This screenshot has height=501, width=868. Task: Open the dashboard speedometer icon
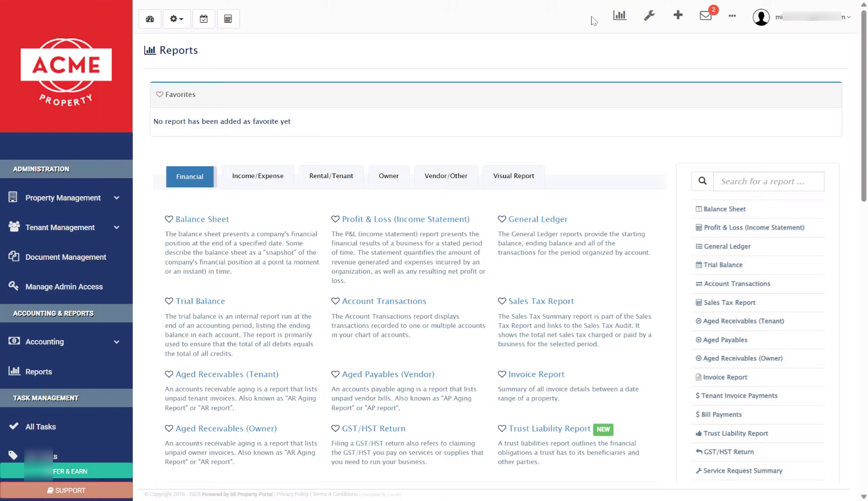pos(149,19)
